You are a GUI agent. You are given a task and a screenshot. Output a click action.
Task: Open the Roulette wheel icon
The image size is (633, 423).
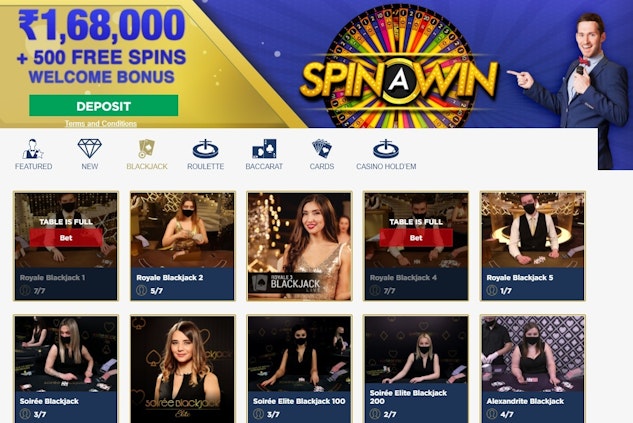[205, 149]
